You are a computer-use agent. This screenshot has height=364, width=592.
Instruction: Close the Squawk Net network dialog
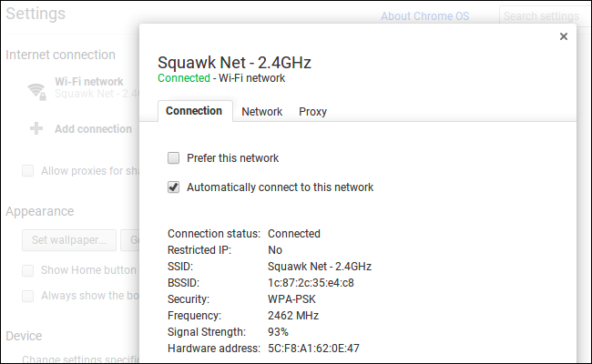[x=564, y=36]
